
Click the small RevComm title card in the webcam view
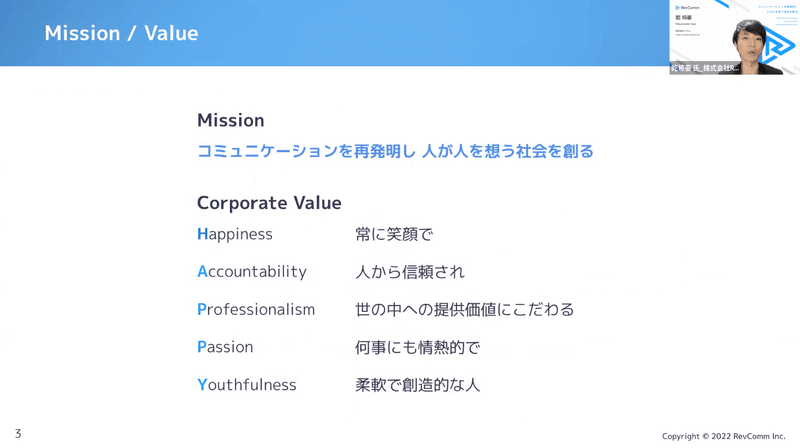click(688, 21)
